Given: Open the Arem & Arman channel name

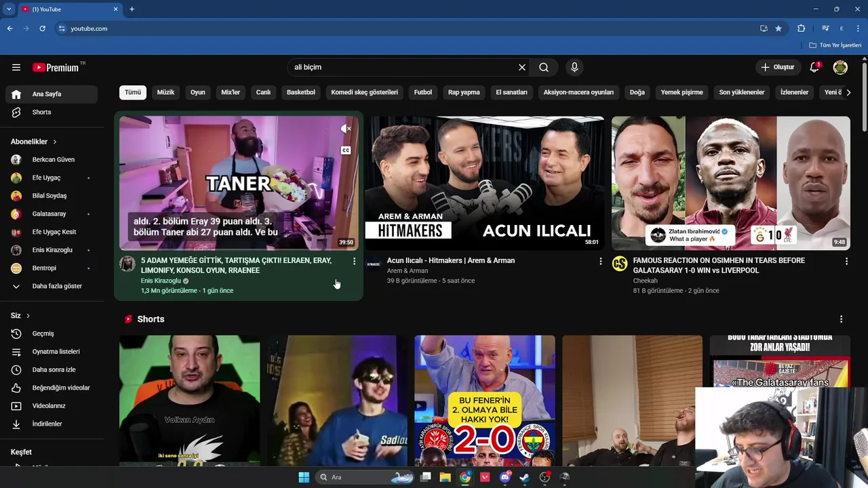Looking at the screenshot, I should [x=408, y=270].
